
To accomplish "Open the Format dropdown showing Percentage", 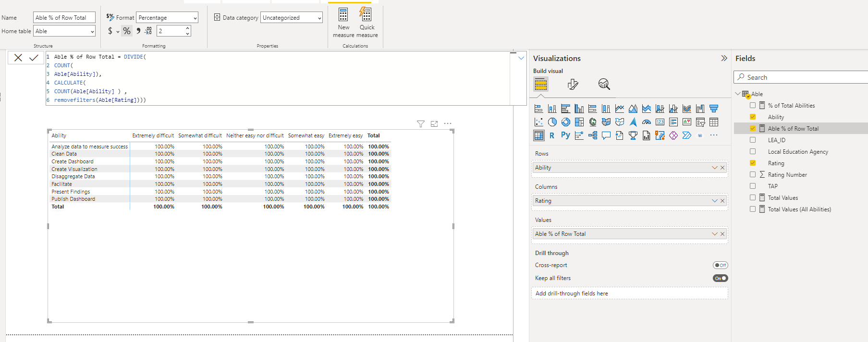I will point(167,17).
